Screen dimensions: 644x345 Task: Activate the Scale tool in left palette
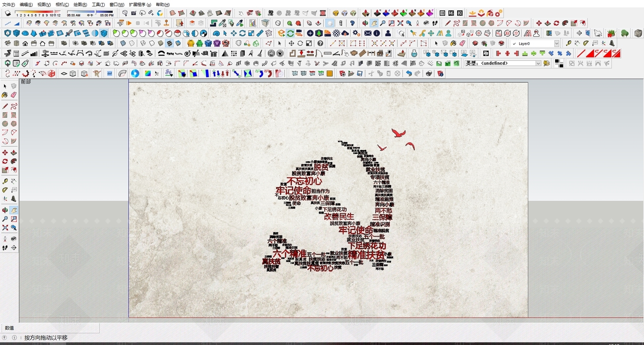tap(5, 170)
